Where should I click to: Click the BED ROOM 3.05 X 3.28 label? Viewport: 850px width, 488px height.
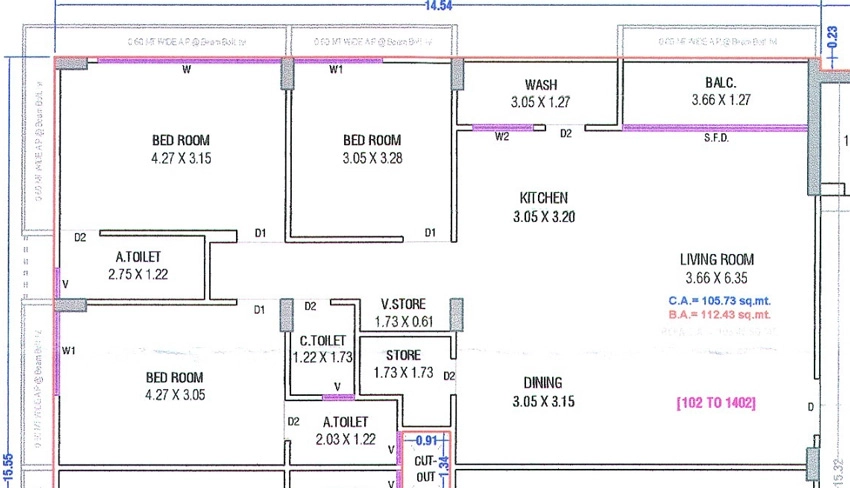point(372,149)
